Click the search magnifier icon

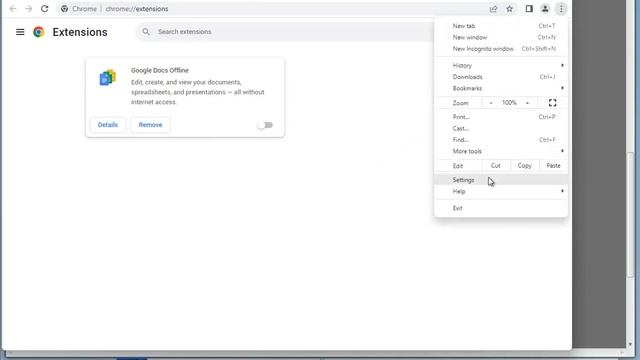[x=146, y=31]
